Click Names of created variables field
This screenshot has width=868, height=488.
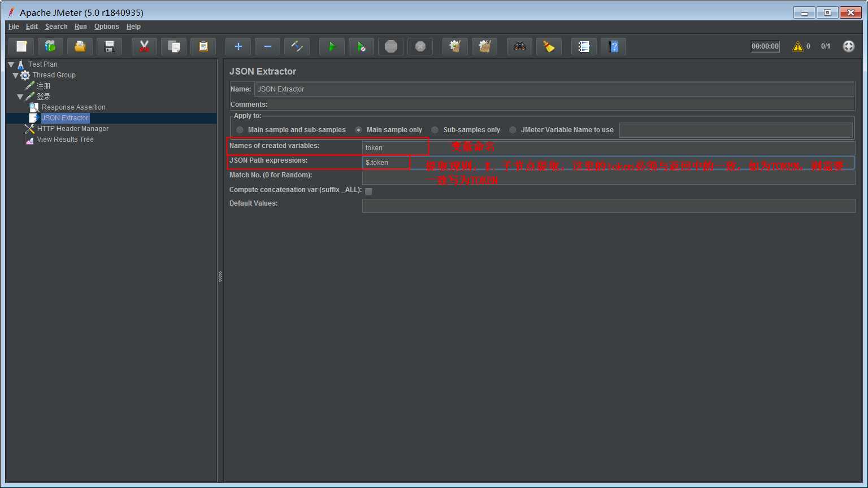[x=609, y=148]
